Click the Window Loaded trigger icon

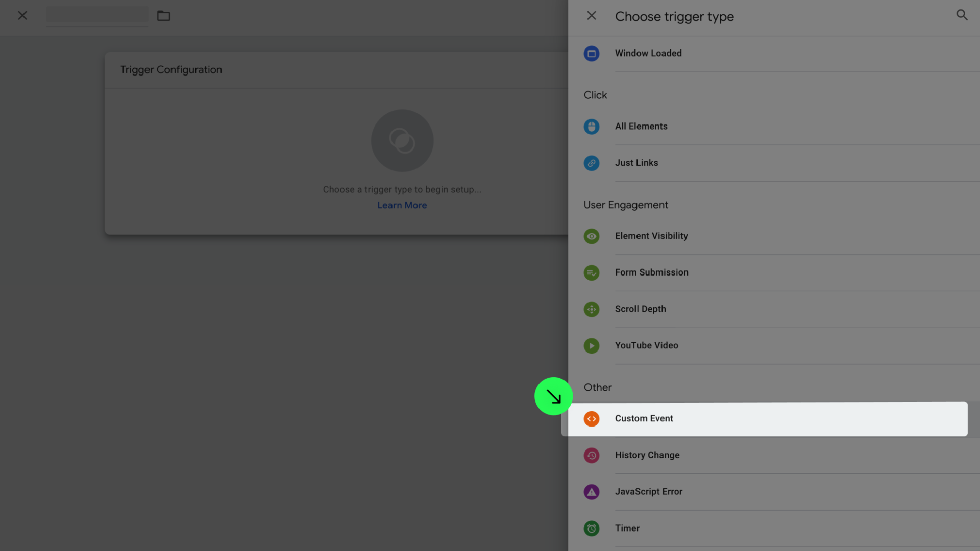(592, 54)
